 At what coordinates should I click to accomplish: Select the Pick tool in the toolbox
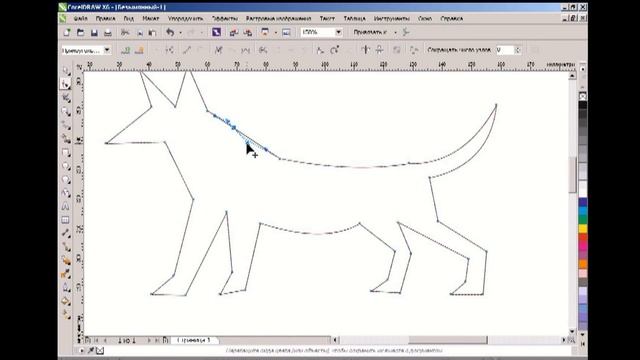[66, 71]
